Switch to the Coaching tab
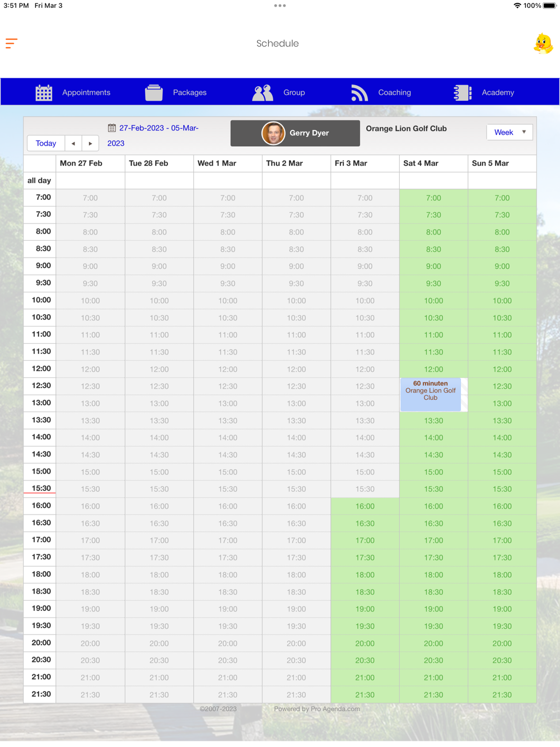560x747 pixels. (x=381, y=92)
